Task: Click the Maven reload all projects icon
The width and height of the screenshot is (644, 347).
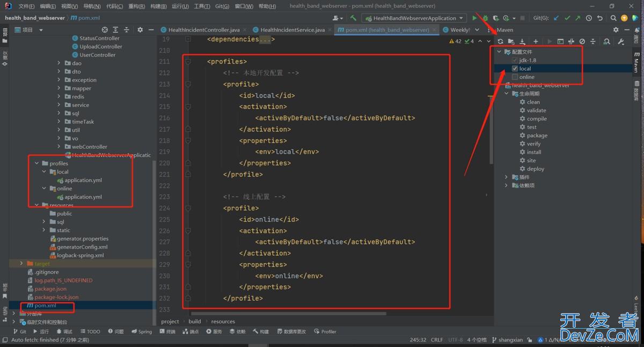Action: (500, 41)
